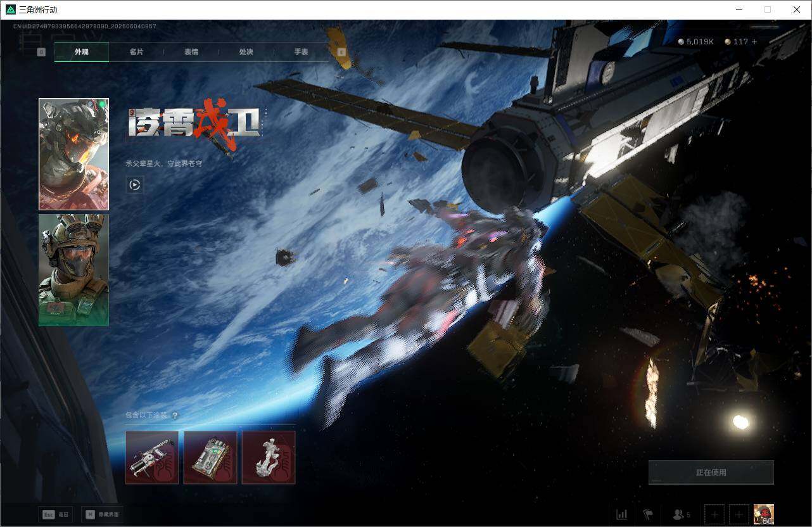The image size is (812, 527).
Task: Open the player avatar in the bottom corner
Action: (x=764, y=514)
